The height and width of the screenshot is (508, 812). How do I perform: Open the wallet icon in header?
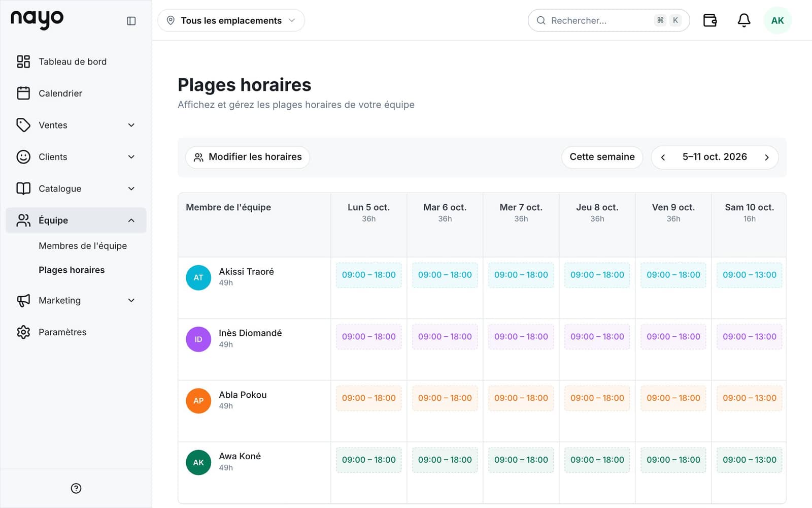(709, 20)
